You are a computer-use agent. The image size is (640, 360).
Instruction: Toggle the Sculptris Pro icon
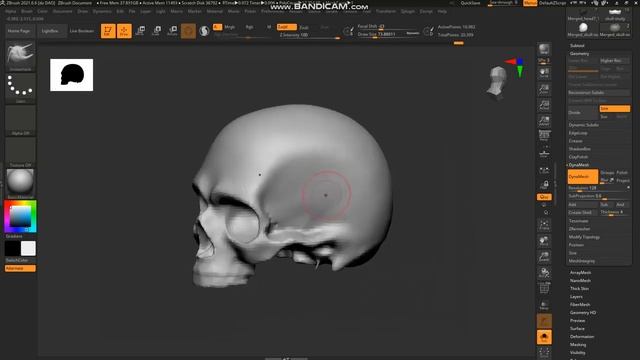click(x=204, y=31)
